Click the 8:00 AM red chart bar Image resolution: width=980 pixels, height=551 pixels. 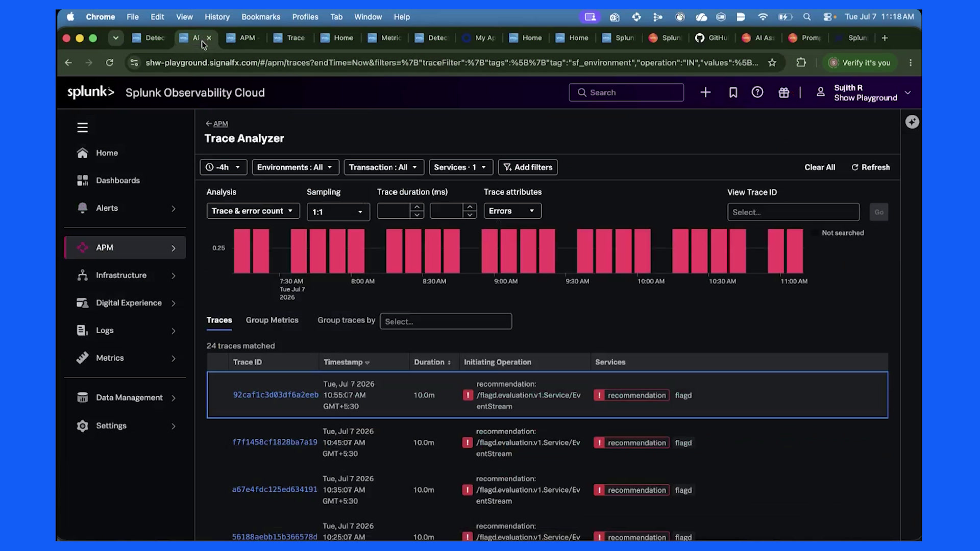click(x=356, y=251)
